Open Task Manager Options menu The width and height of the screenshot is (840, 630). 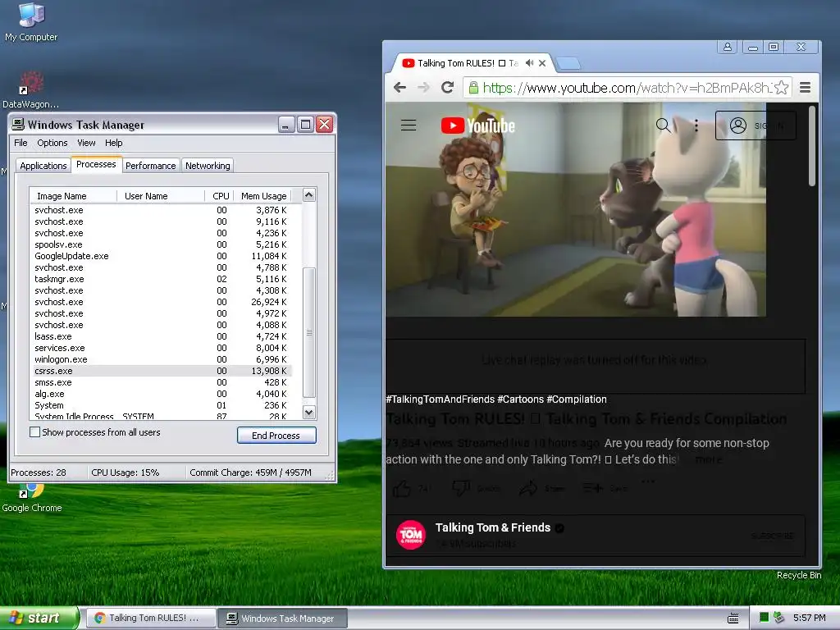(52, 143)
